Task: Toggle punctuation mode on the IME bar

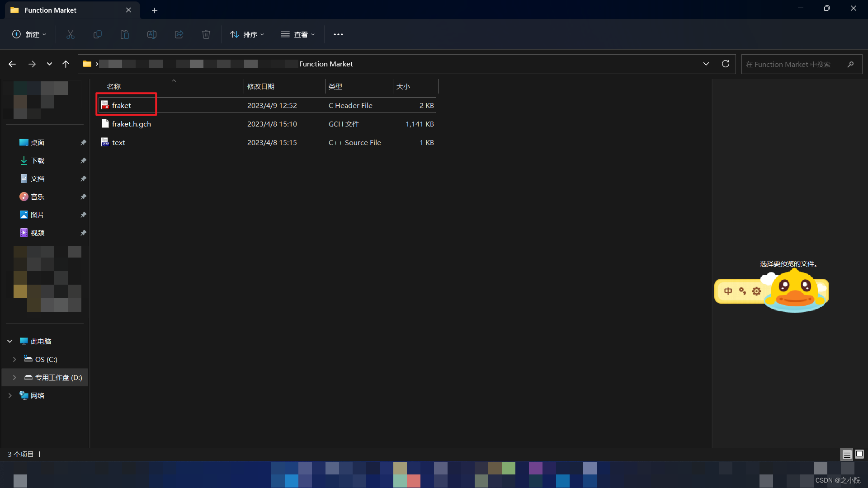Action: tap(743, 291)
